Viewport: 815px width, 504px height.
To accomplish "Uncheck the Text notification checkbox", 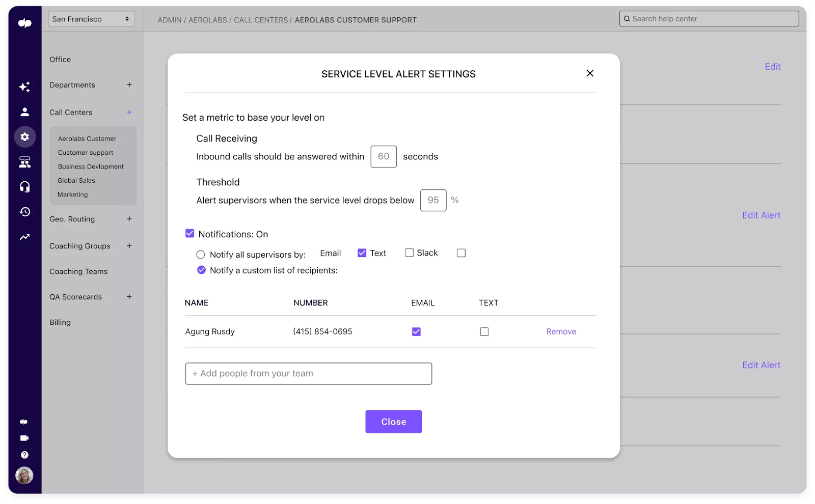I will [x=362, y=253].
